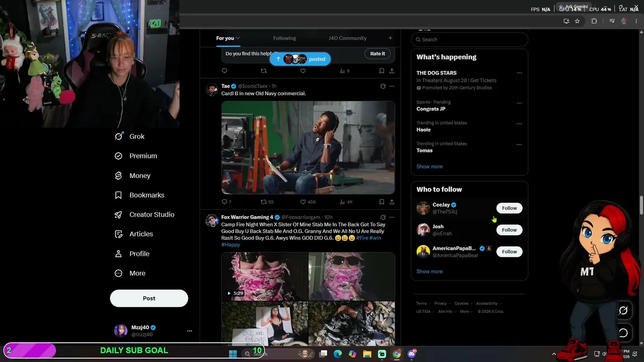Click the page vertical scrollbar
The height and width of the screenshot is (362, 644).
(x=641, y=205)
